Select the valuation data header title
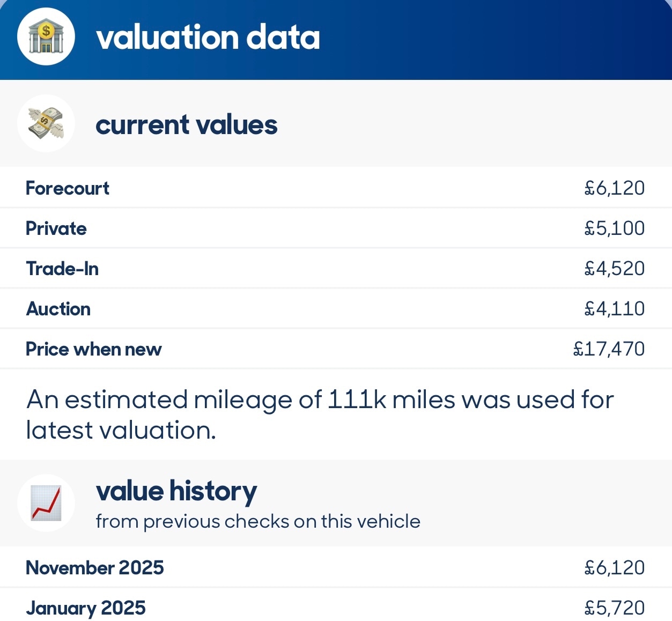The width and height of the screenshot is (672, 621). pyautogui.click(x=208, y=38)
